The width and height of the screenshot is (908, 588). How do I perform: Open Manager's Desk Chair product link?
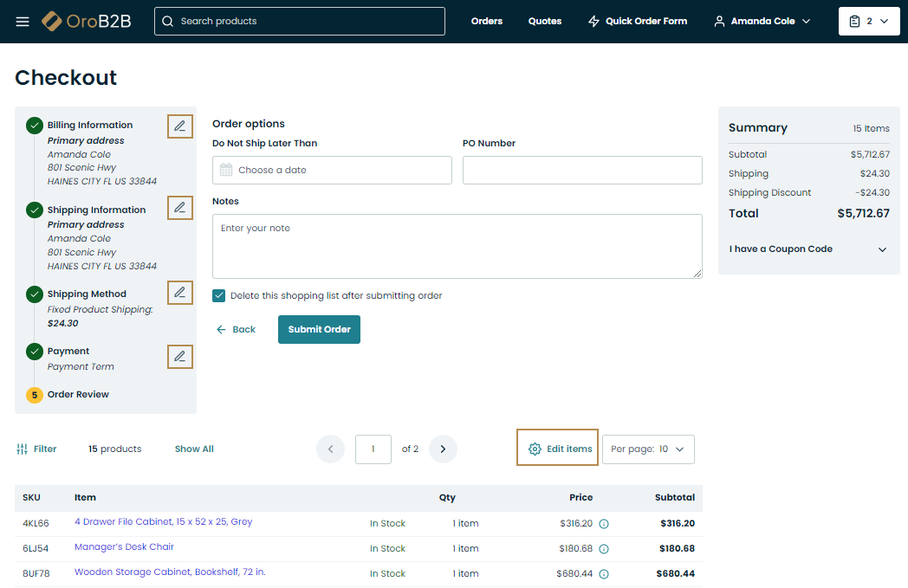pos(124,547)
